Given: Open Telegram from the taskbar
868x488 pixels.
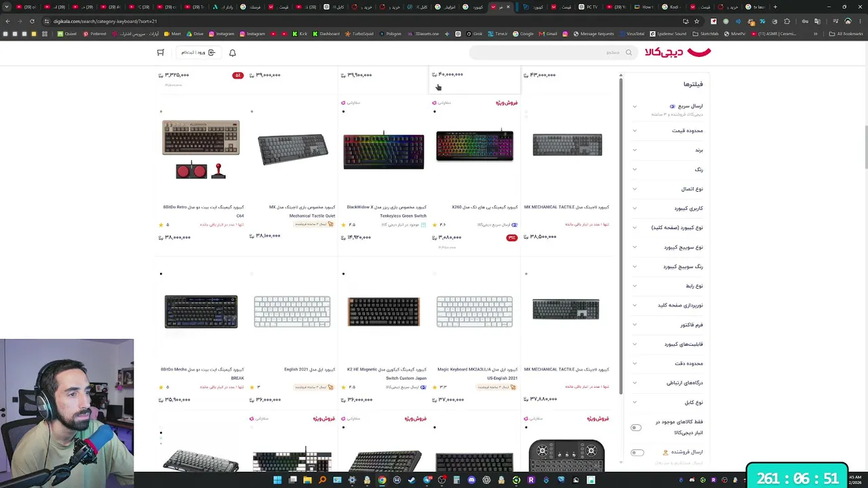Looking at the screenshot, I should click(x=427, y=481).
